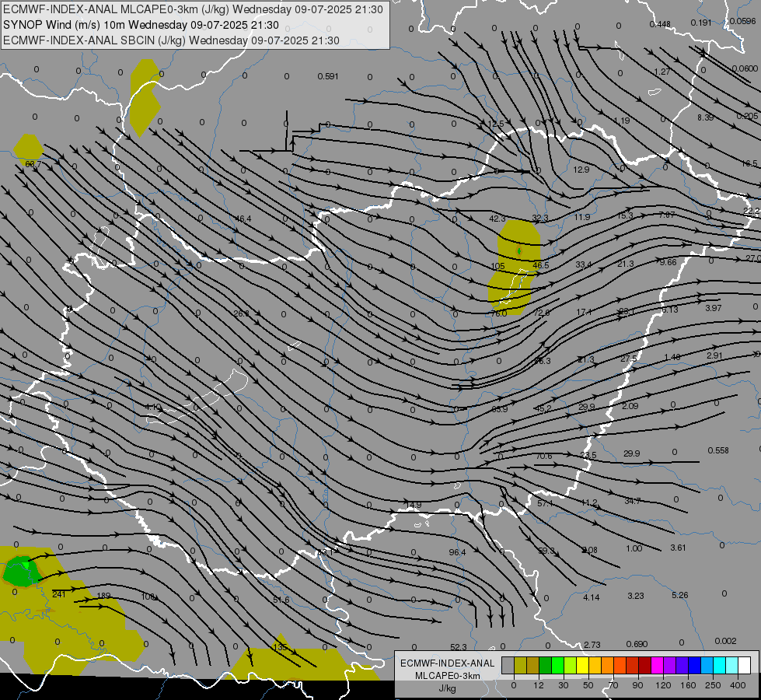This screenshot has height=700, width=761.
Task: Click the map value 42.3
Action: tap(497, 219)
